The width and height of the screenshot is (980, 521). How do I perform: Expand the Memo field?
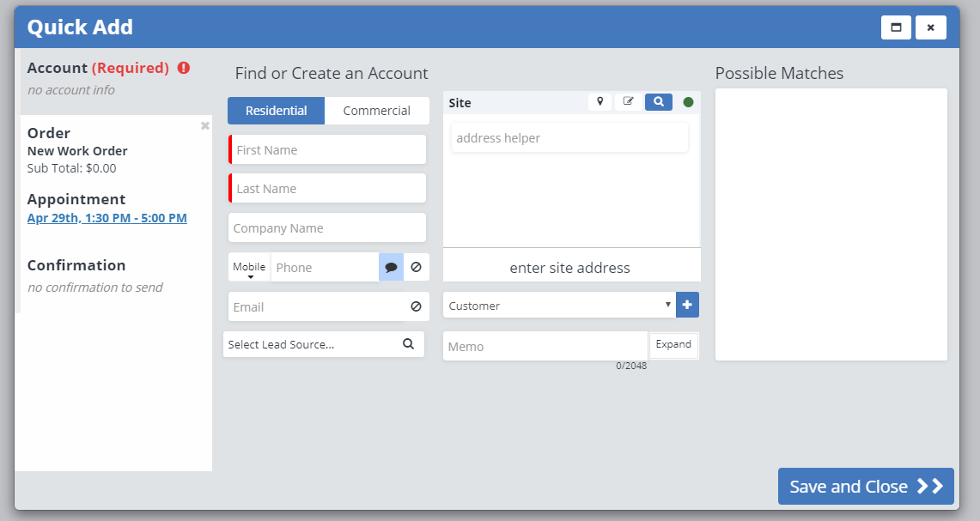pyautogui.click(x=673, y=345)
